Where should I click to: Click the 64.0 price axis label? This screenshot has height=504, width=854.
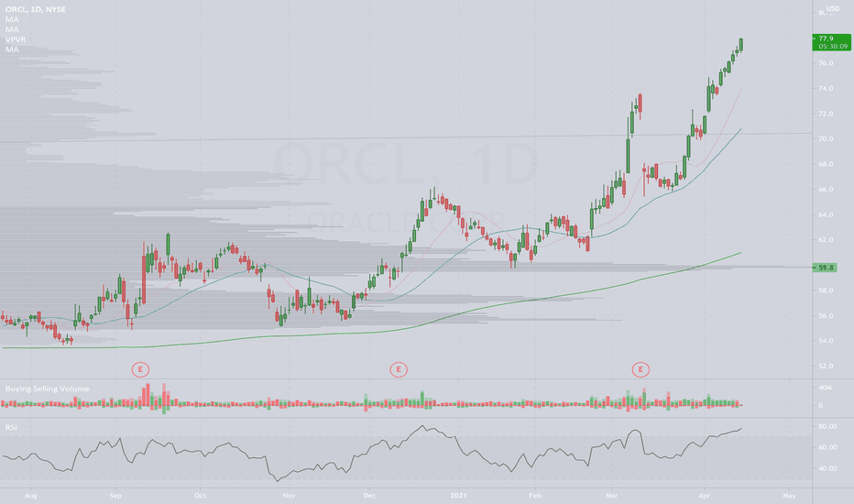point(826,214)
